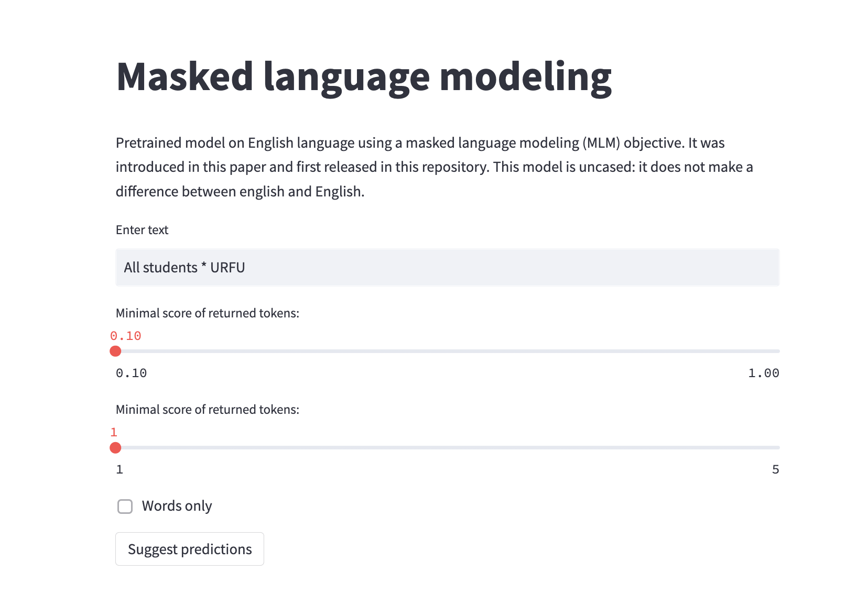This screenshot has height=616, width=868.
Task: Click the 1.00 maximum label of score slider
Action: (764, 373)
